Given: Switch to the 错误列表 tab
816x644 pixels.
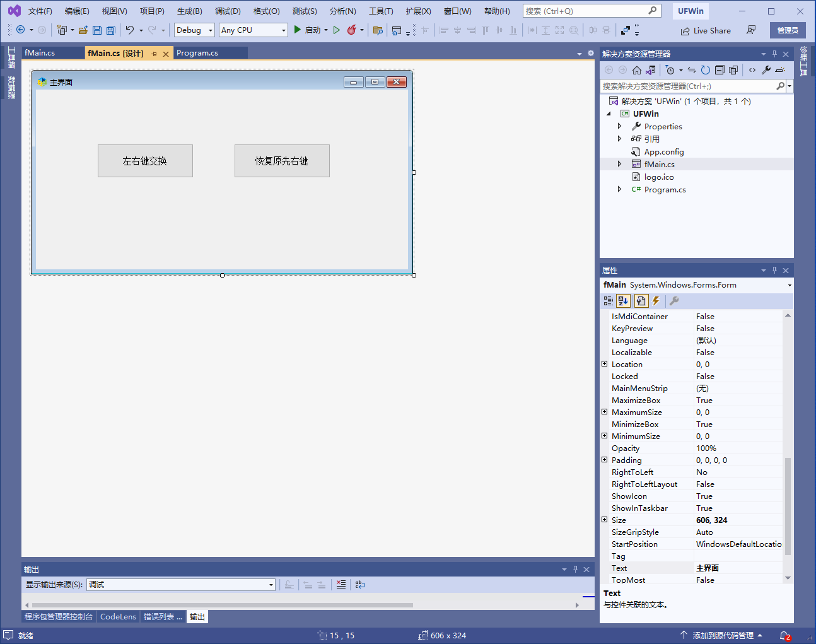Looking at the screenshot, I should click(x=163, y=617).
